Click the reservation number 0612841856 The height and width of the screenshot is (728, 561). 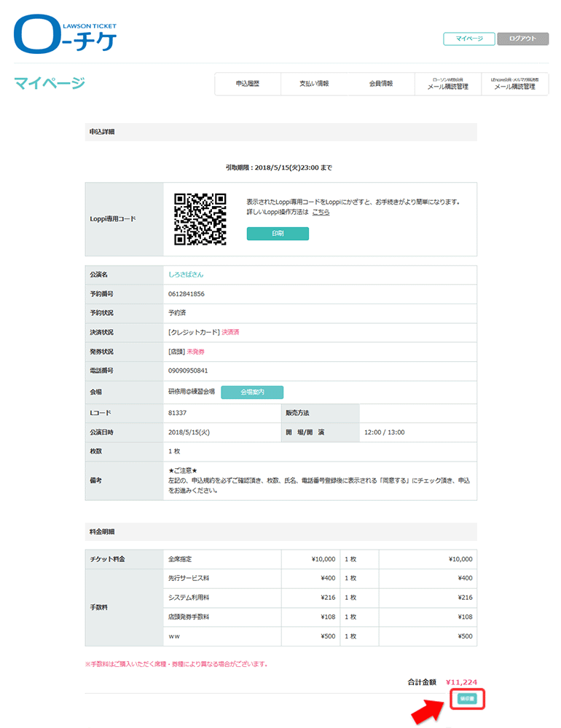186,294
